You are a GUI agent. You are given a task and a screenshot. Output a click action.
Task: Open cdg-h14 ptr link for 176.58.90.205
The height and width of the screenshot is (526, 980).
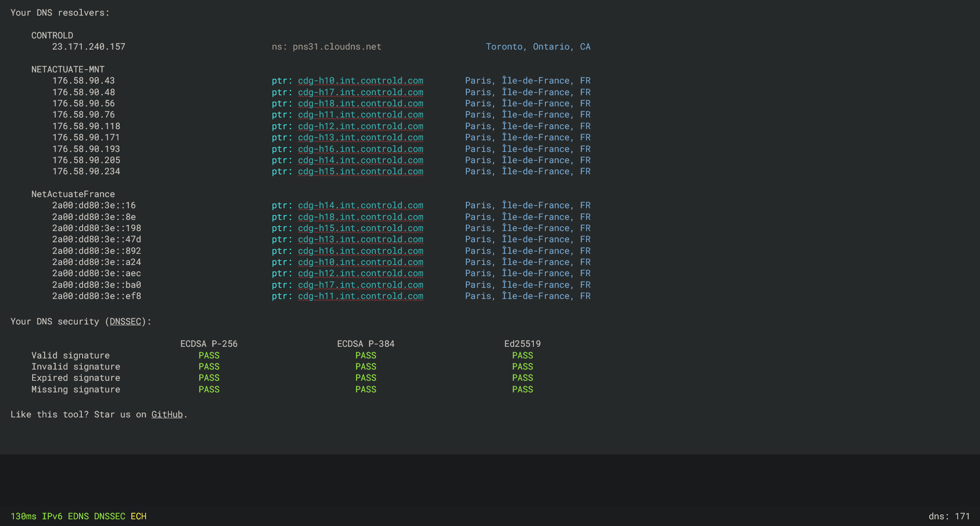click(360, 160)
